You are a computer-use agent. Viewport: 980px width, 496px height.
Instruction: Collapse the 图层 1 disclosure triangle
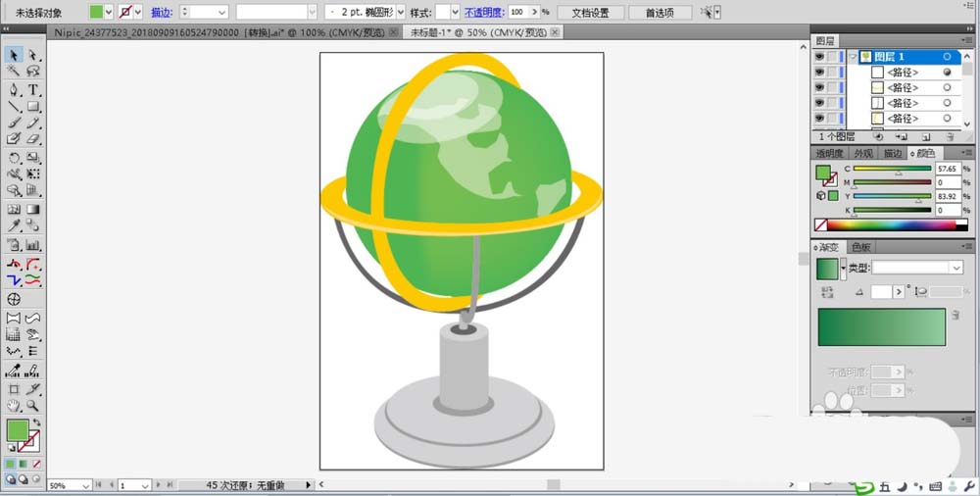coord(853,57)
